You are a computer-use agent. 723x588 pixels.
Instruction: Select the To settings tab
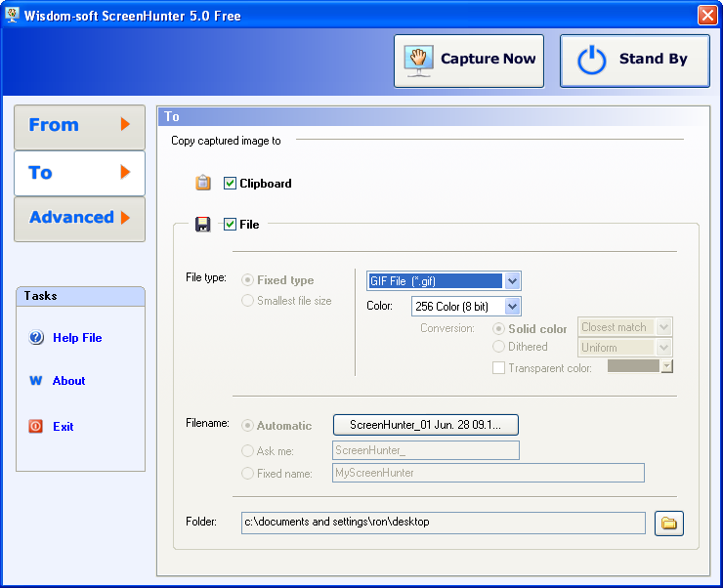pyautogui.click(x=79, y=173)
